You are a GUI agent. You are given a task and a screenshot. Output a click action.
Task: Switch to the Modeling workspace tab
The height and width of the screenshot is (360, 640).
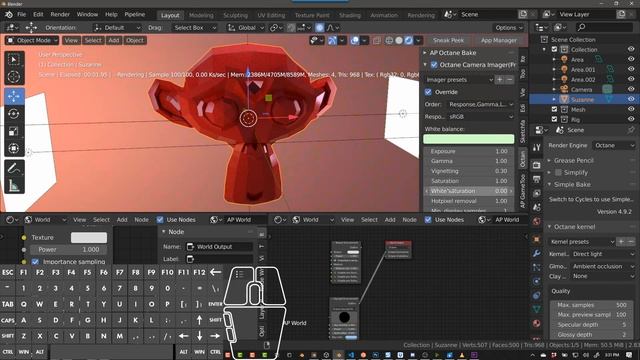tap(201, 15)
